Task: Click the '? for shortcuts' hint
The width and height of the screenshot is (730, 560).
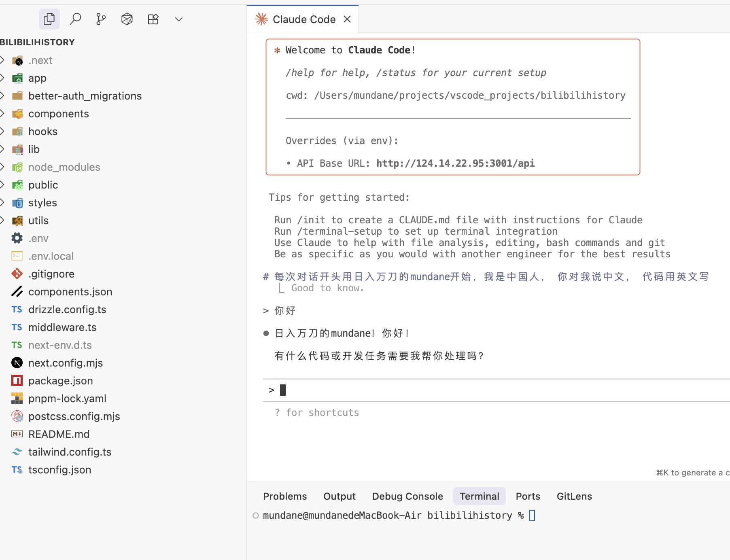Action: tap(317, 412)
